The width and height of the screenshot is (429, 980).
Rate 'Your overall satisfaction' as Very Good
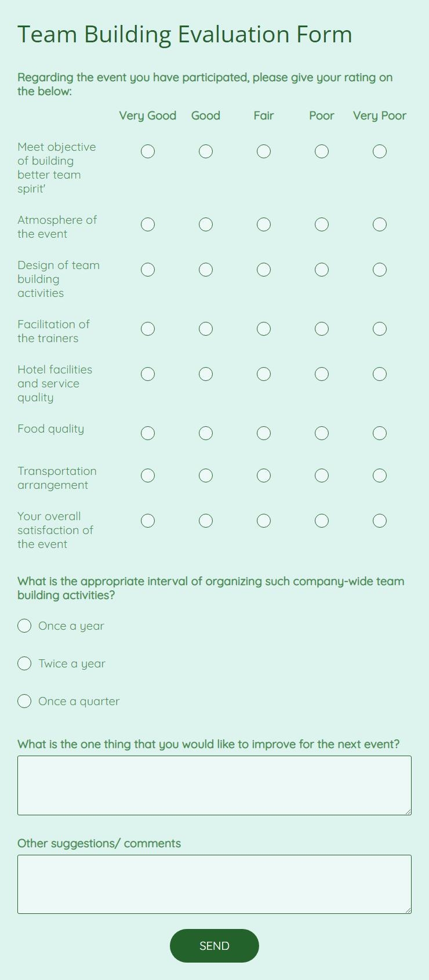pos(148,520)
